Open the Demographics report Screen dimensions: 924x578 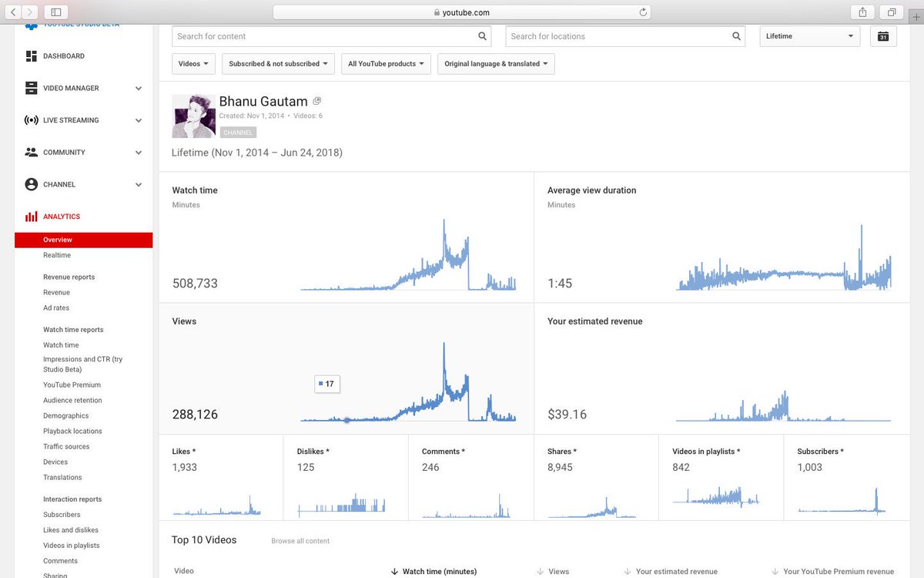coord(65,416)
